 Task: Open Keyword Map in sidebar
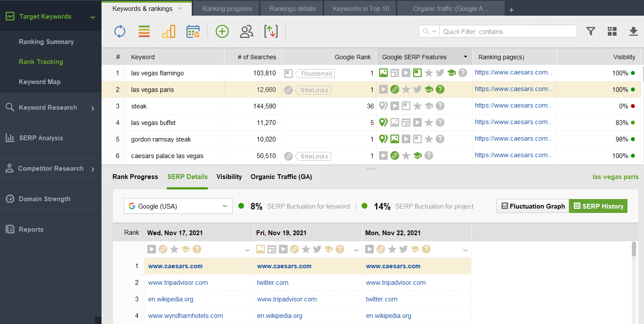coord(40,82)
